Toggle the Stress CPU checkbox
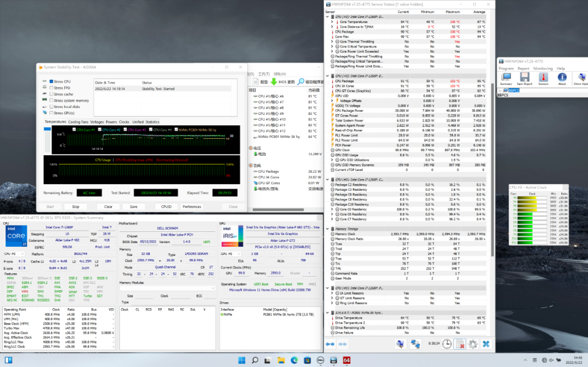Image resolution: width=588 pixels, height=367 pixels. tap(52, 81)
